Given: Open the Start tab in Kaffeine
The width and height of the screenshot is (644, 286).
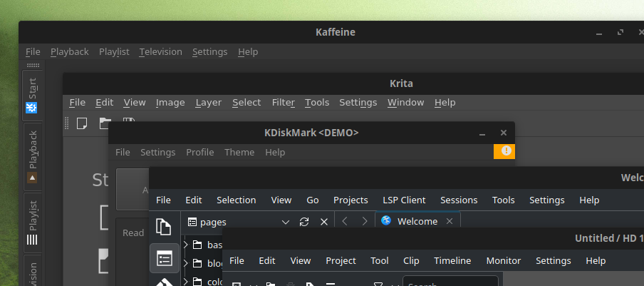Looking at the screenshot, I should (x=32, y=96).
